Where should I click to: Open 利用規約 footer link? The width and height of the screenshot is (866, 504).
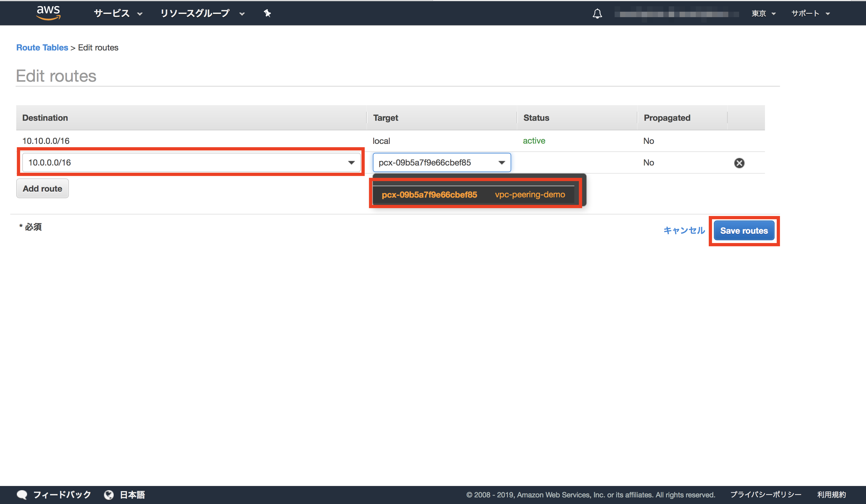click(x=831, y=494)
